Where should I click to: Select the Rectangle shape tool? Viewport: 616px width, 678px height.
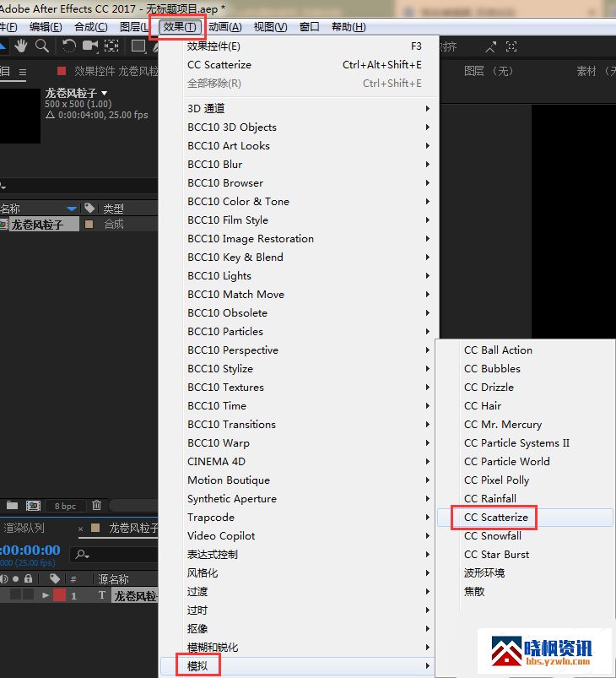[x=138, y=46]
